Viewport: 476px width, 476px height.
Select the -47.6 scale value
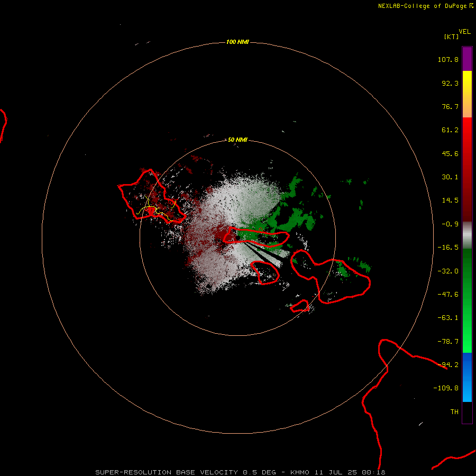(x=448, y=295)
